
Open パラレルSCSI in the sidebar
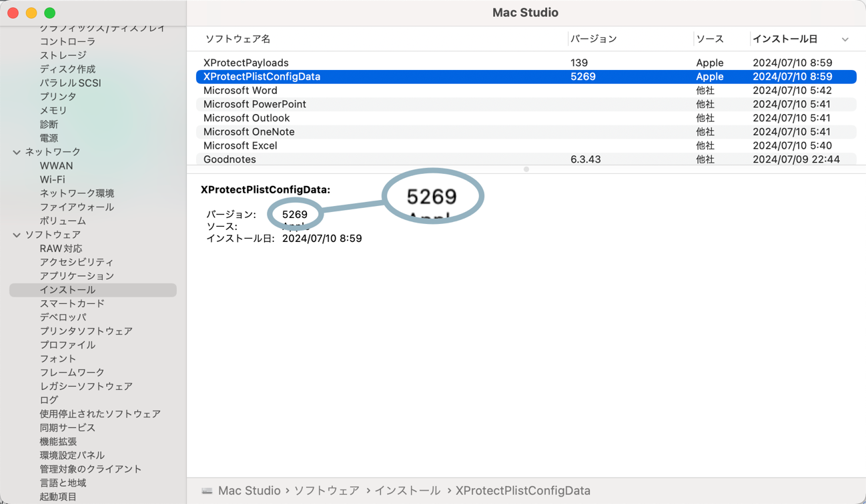(x=70, y=83)
